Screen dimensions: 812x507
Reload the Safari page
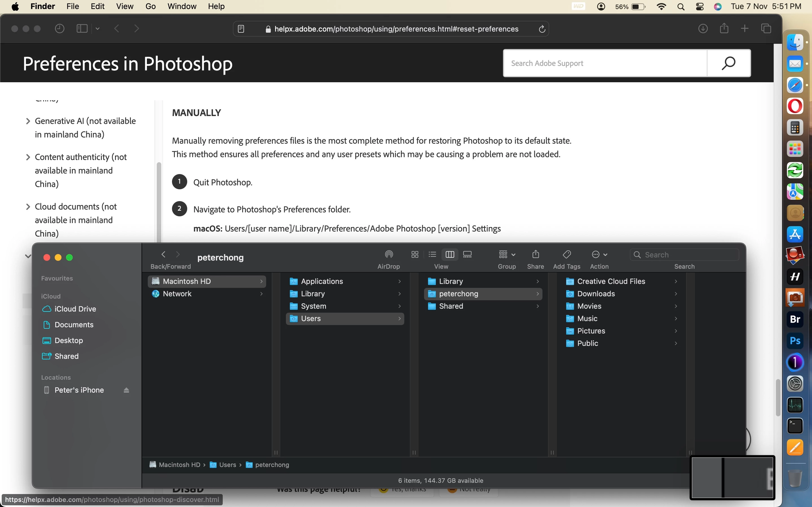[x=542, y=29]
